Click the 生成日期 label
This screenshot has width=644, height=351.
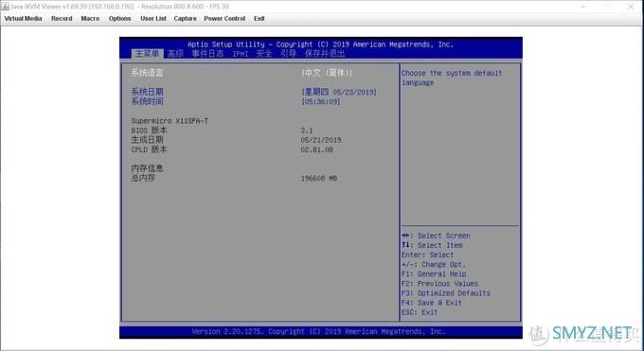pos(147,140)
